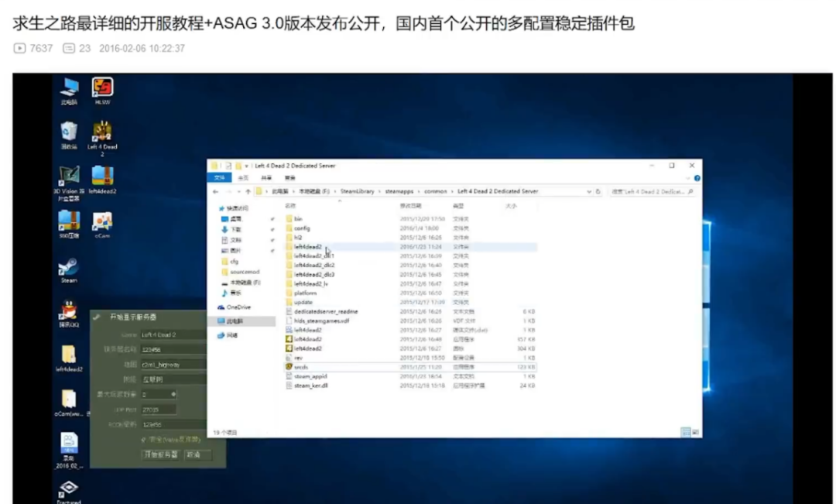The image size is (836, 504).
Task: Go back in the Explorer window
Action: pos(215,191)
